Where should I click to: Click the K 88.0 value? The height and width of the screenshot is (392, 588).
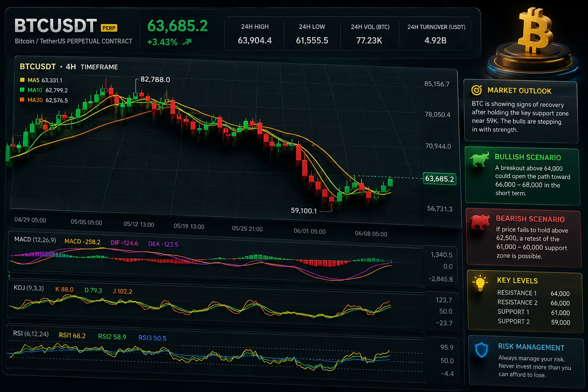[64, 289]
